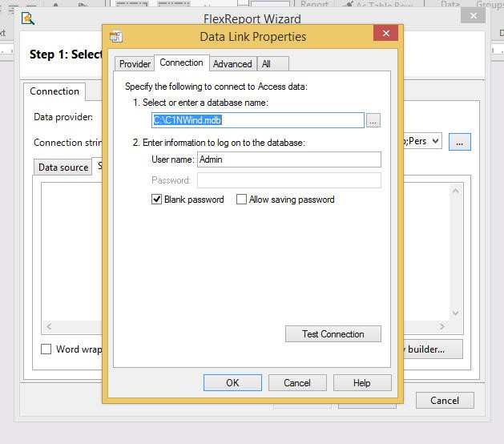The image size is (504, 444).
Task: Click the wizard connection string ellipsis button
Action: click(460, 142)
